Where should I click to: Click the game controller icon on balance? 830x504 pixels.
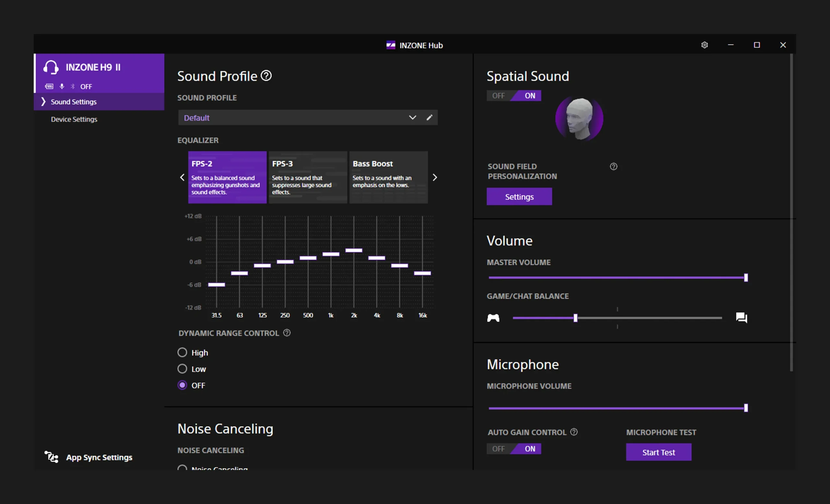pyautogui.click(x=493, y=318)
